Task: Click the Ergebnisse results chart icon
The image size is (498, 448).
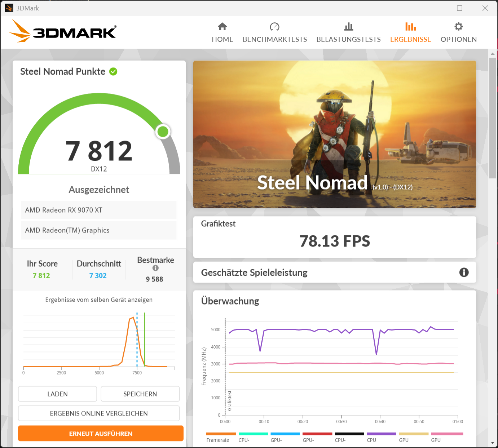Action: 410,26
